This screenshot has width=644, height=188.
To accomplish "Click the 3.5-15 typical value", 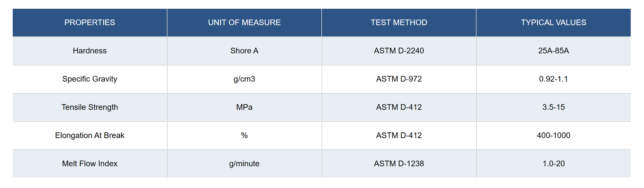I will point(553,107).
